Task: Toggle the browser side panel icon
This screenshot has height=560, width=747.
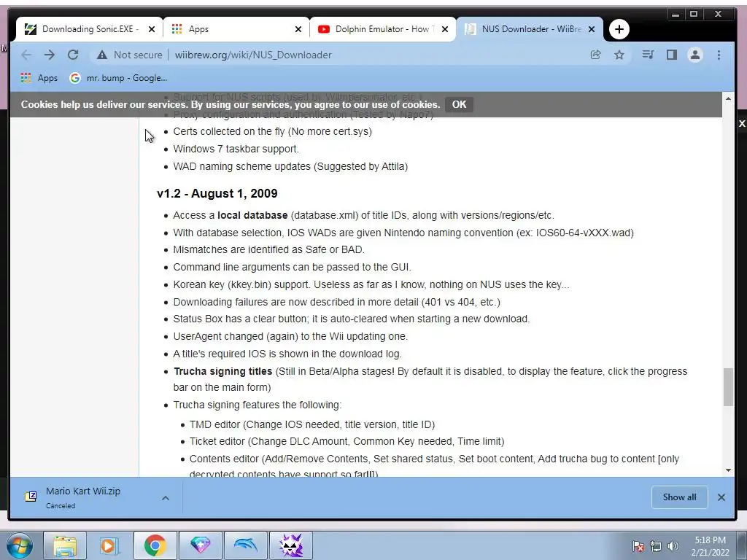Action: click(x=672, y=55)
